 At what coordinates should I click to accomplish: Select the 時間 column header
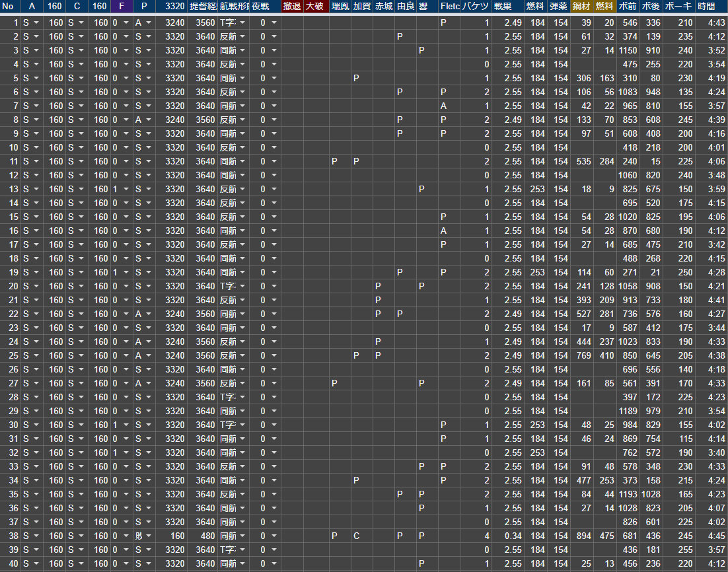coord(711,7)
